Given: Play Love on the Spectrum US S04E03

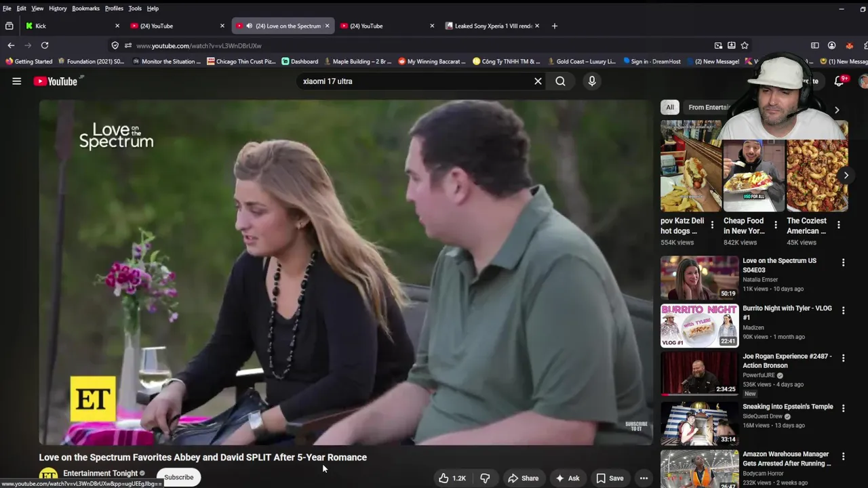Looking at the screenshot, I should tap(699, 278).
